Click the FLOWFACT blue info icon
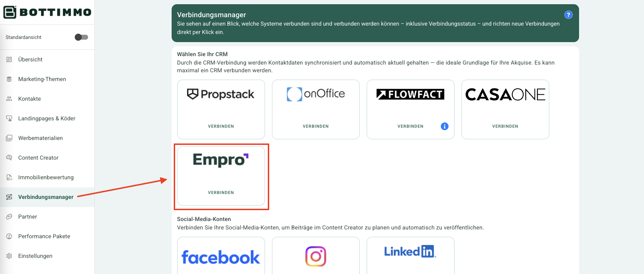644x274 pixels. pyautogui.click(x=444, y=126)
